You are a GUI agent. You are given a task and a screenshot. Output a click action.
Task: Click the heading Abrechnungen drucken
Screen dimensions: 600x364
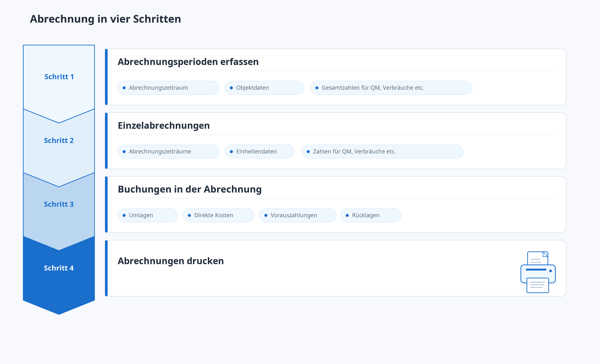pyautogui.click(x=171, y=261)
